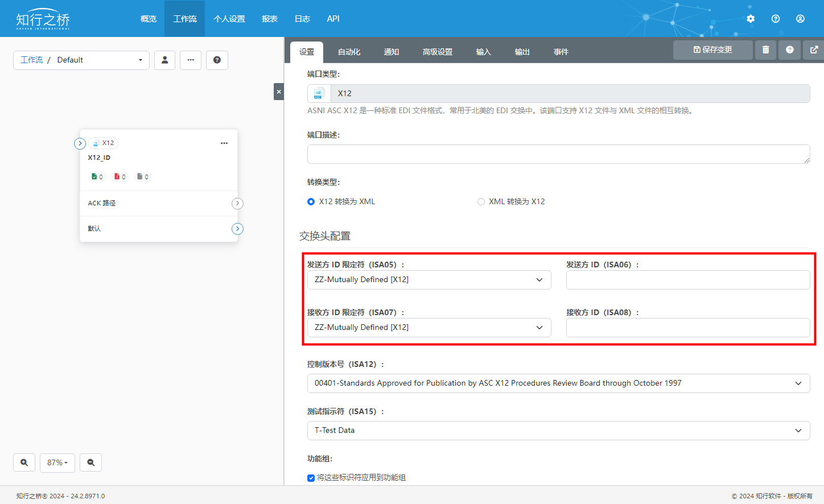The height and width of the screenshot is (504, 824).
Task: Click the trash delete icon for connector
Action: (765, 50)
